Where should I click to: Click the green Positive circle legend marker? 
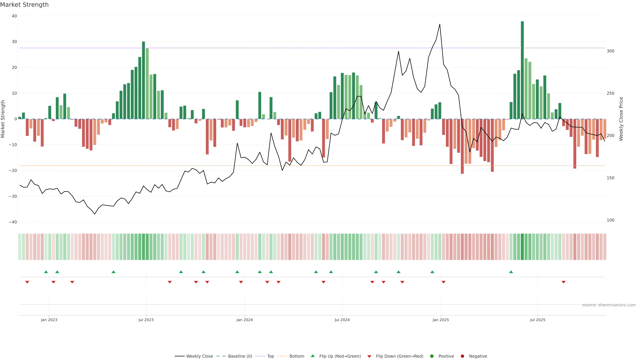click(x=432, y=356)
